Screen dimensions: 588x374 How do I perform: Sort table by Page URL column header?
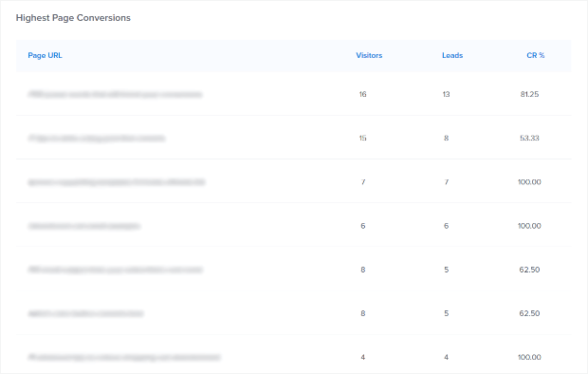point(45,56)
